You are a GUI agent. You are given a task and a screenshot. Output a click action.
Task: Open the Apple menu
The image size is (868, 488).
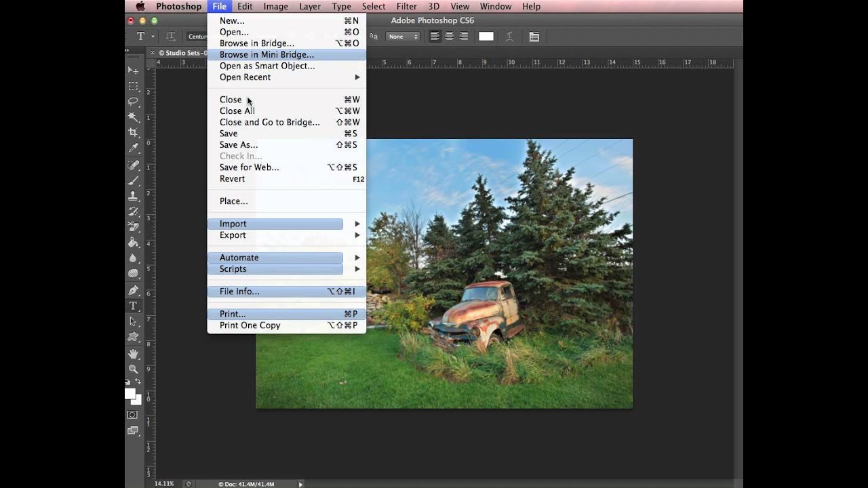pyautogui.click(x=140, y=6)
